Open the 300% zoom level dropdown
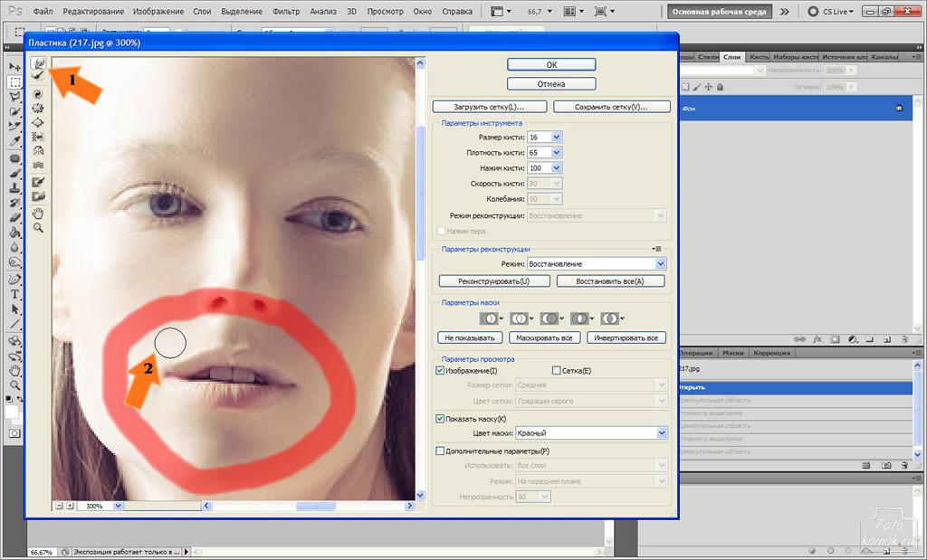Image resolution: width=927 pixels, height=560 pixels. (118, 507)
